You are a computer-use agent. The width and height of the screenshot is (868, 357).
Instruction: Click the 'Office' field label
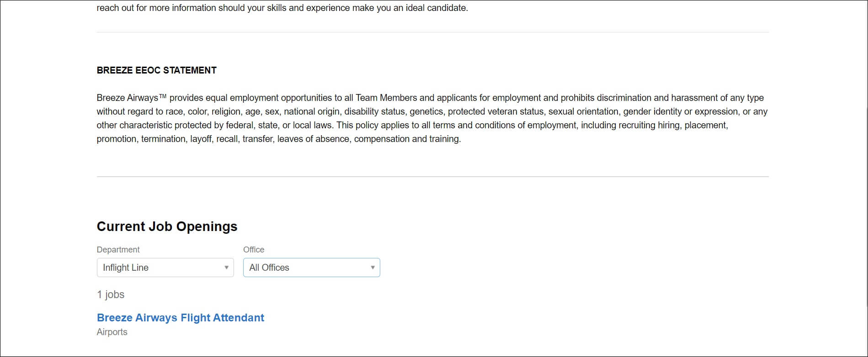click(254, 250)
